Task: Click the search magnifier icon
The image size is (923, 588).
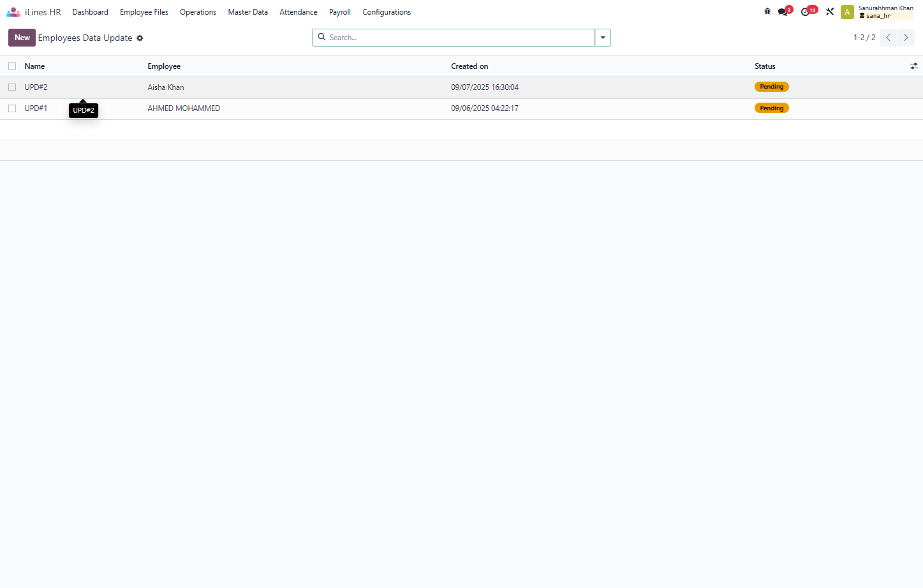Action: [322, 38]
